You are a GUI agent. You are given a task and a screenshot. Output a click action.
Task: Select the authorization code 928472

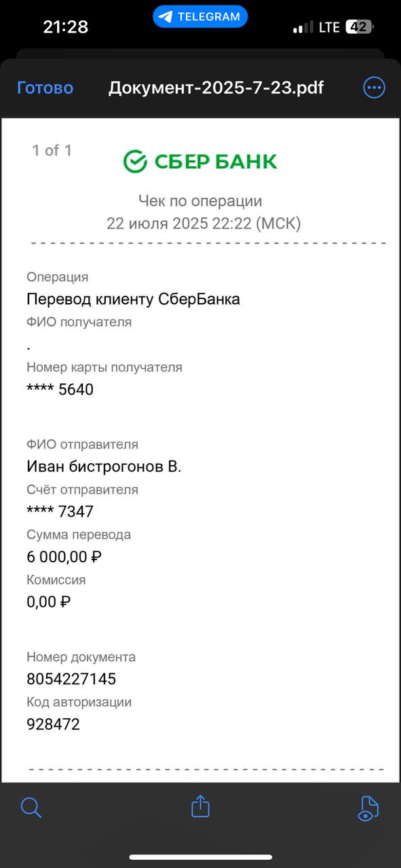(x=53, y=724)
